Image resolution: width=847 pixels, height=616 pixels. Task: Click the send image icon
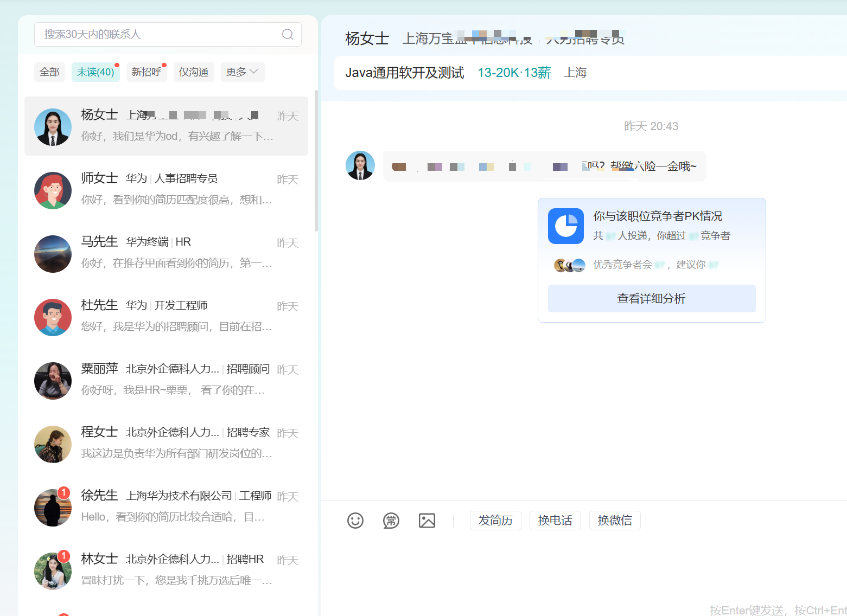pos(427,521)
